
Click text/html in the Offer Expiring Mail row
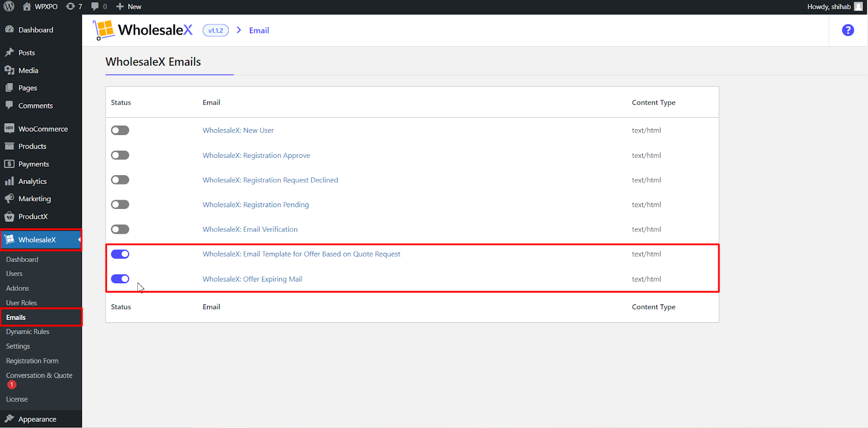tap(646, 279)
